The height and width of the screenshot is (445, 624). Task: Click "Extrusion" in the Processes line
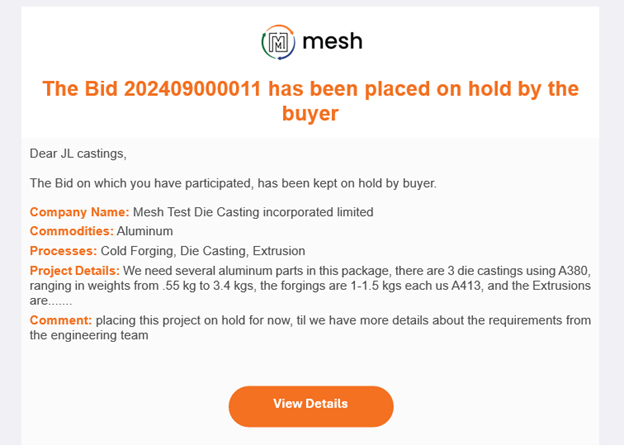(278, 251)
